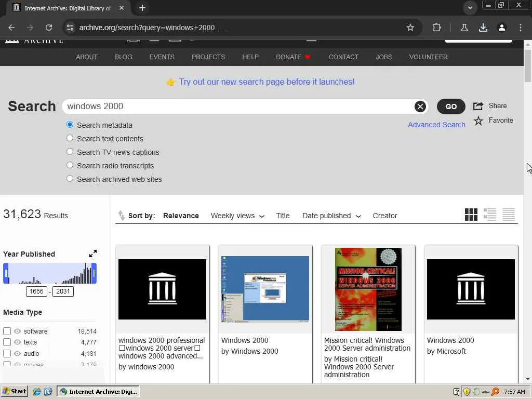
Task: Click the Windows Start button
Action: click(x=14, y=392)
